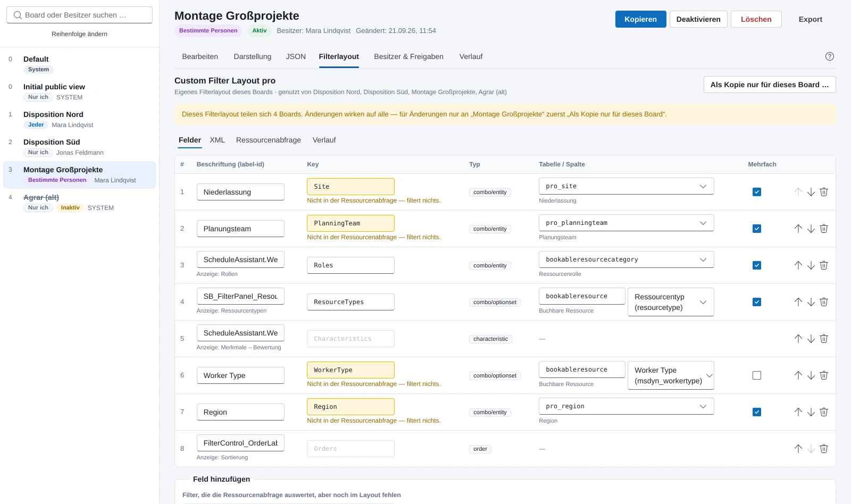The height and width of the screenshot is (504, 851).
Task: Delete the Planungsteam field row
Action: coord(823,229)
